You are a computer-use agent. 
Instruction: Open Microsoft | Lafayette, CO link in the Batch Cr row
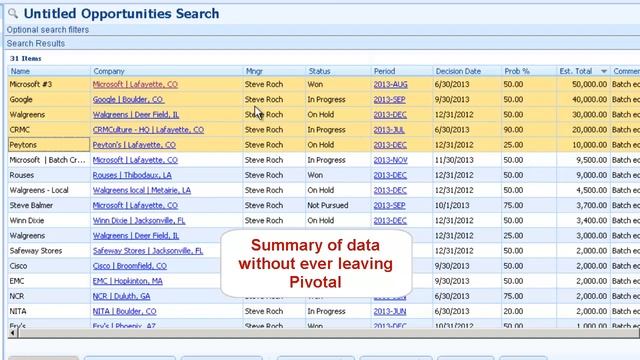coord(135,160)
